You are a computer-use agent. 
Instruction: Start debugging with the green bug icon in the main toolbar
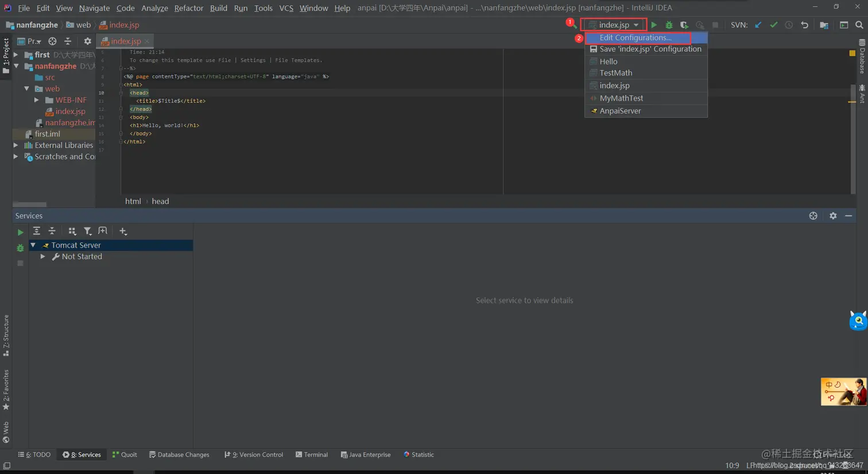(x=669, y=25)
